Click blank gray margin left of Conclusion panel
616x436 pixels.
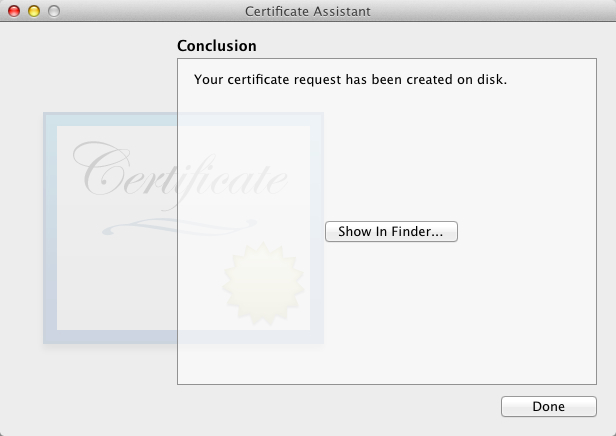pyautogui.click(x=90, y=70)
